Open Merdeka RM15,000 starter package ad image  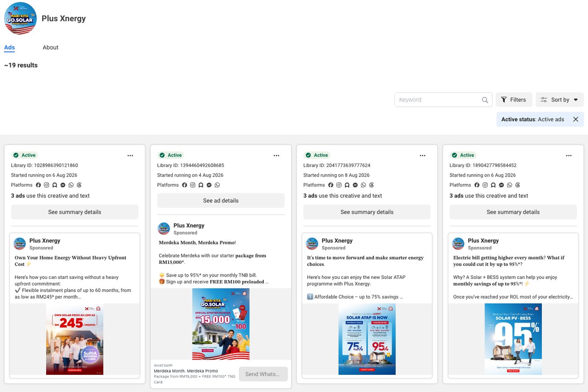click(221, 324)
